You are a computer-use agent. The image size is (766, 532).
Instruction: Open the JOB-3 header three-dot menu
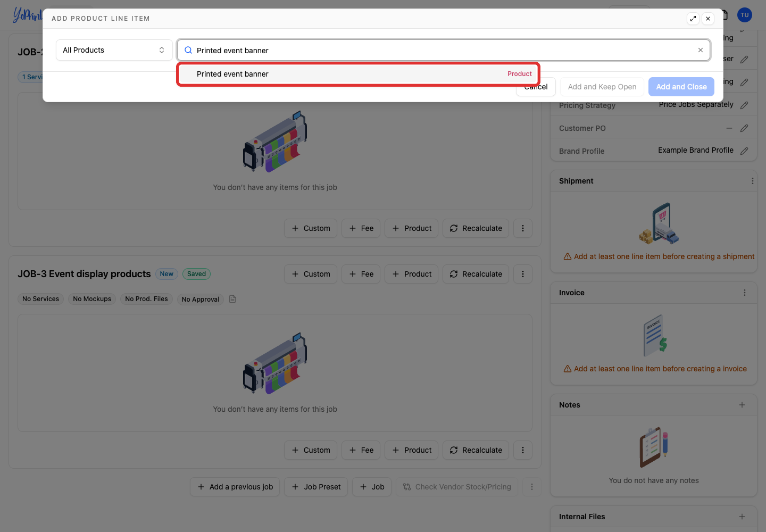point(523,274)
